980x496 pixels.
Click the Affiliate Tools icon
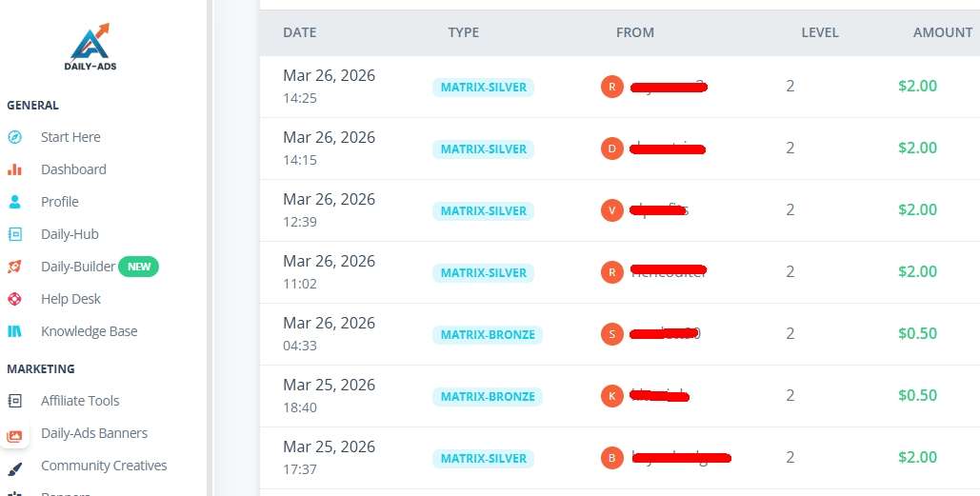(14, 401)
